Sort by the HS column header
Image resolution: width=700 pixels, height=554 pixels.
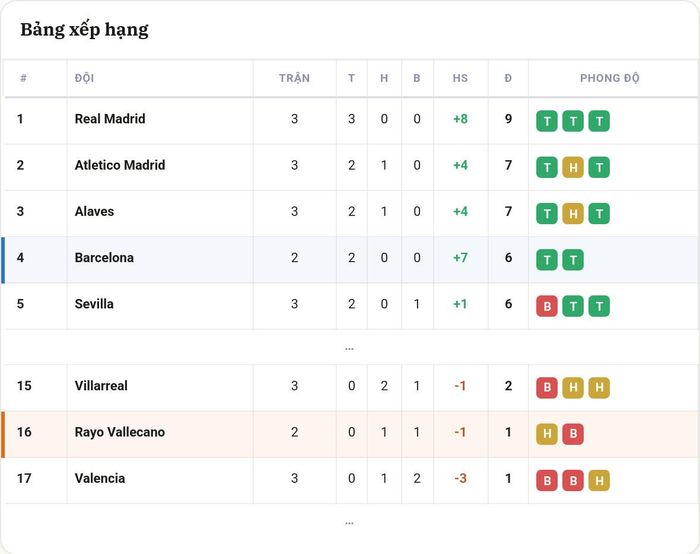[x=460, y=78]
